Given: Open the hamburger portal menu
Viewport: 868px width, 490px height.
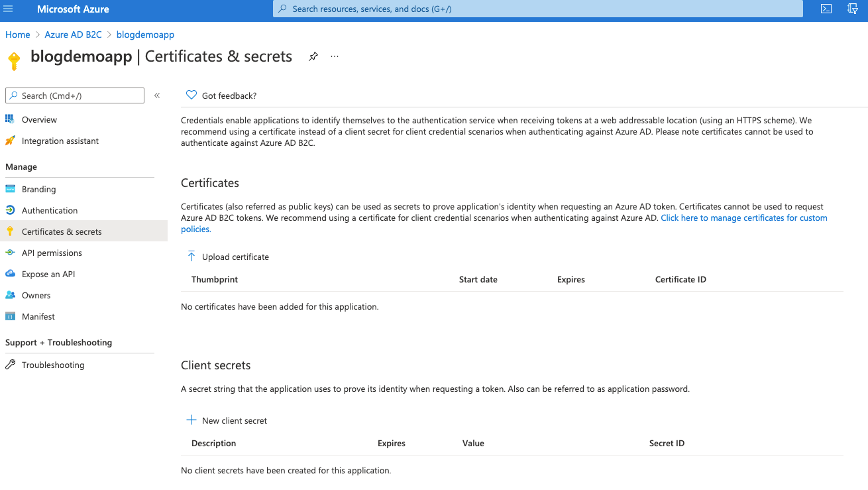Looking at the screenshot, I should tap(9, 9).
